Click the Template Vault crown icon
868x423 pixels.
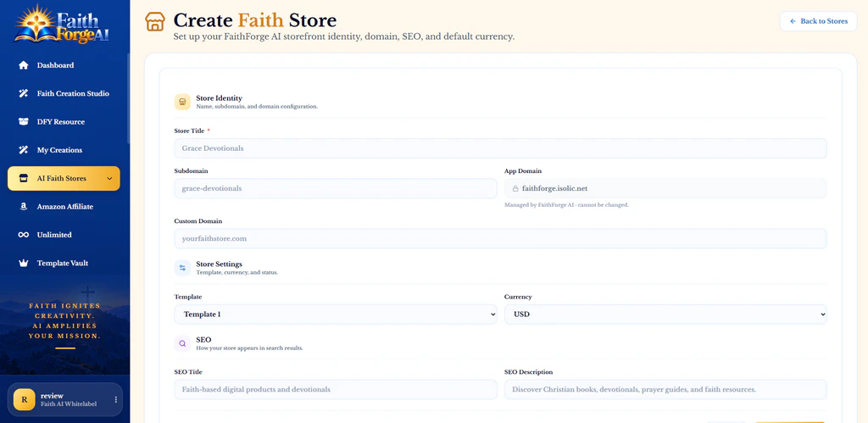coord(23,263)
